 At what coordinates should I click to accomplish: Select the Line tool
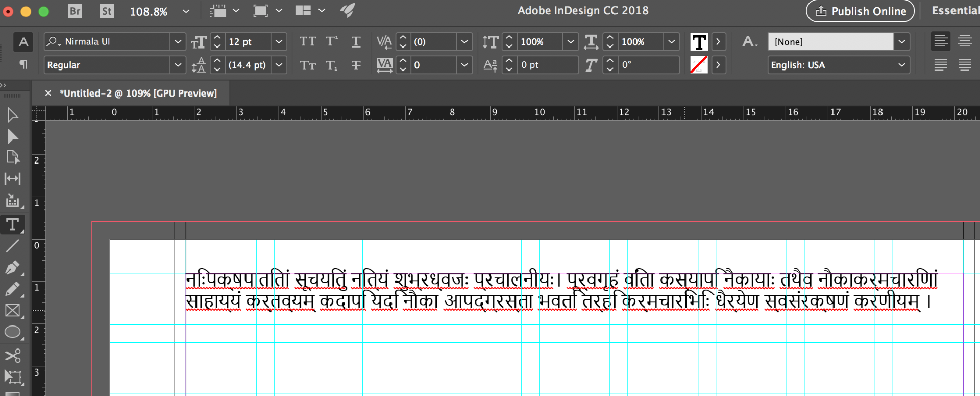click(13, 246)
